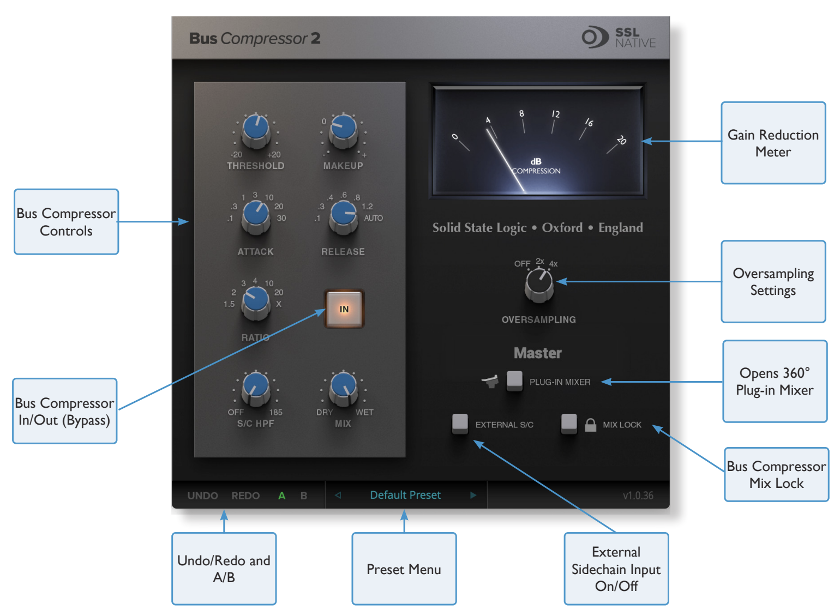The width and height of the screenshot is (840, 616).
Task: Click the Ratio knob
Action: 256,303
